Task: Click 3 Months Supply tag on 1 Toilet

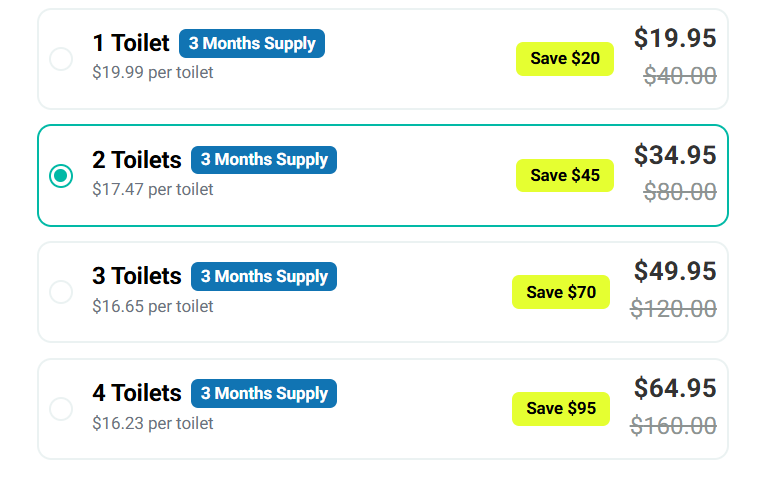Action: tap(252, 44)
